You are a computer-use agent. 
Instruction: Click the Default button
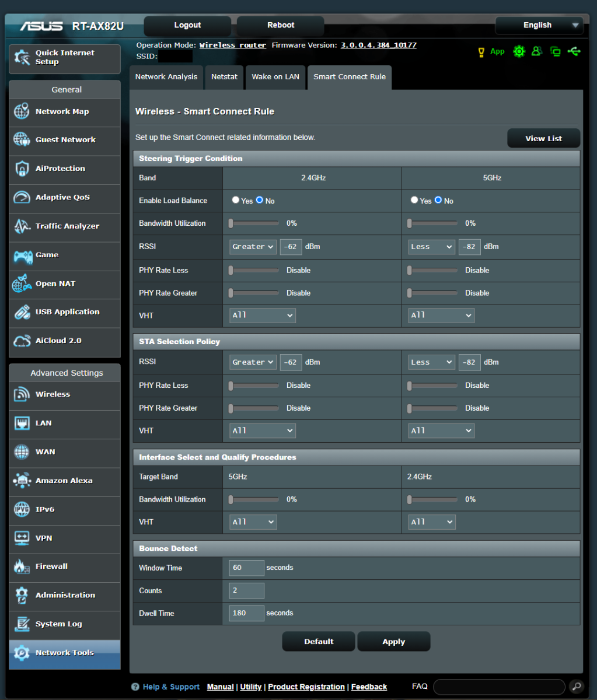[x=319, y=642]
